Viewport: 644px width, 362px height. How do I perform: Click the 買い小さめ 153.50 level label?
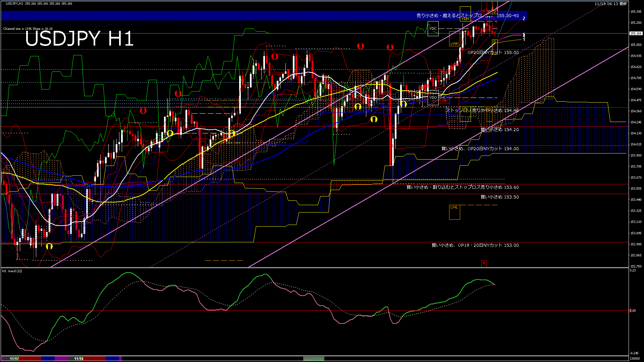point(499,197)
